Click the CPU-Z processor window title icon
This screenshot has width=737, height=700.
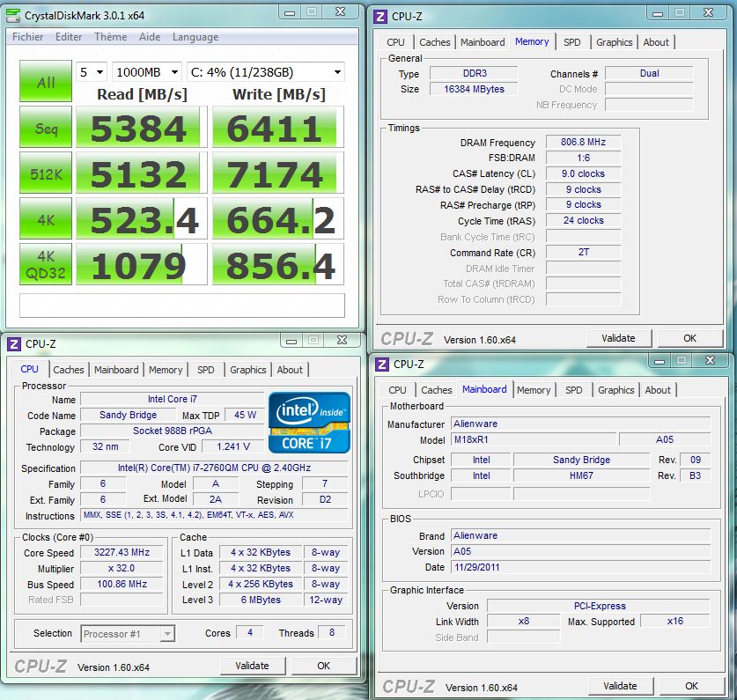[14, 344]
